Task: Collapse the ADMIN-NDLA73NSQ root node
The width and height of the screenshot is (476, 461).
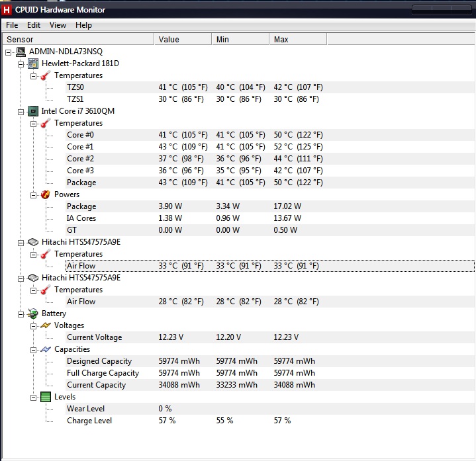Action: (x=9, y=52)
